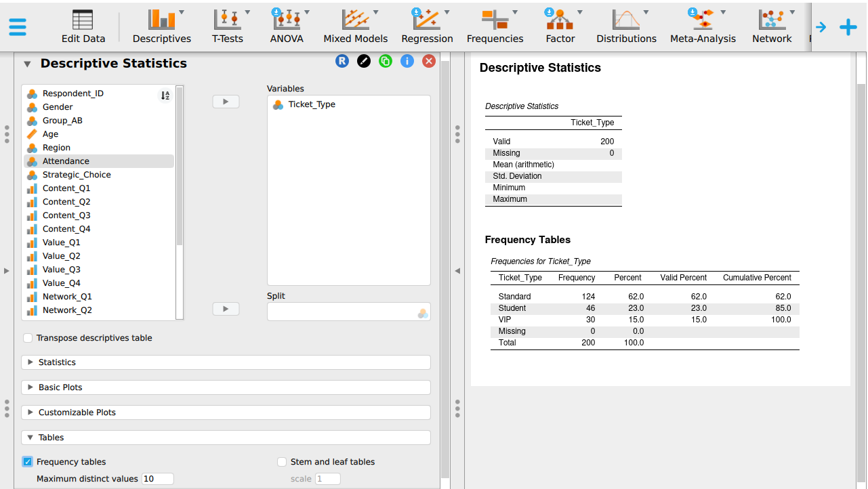
Task: Open the blue info help icon
Action: point(407,61)
